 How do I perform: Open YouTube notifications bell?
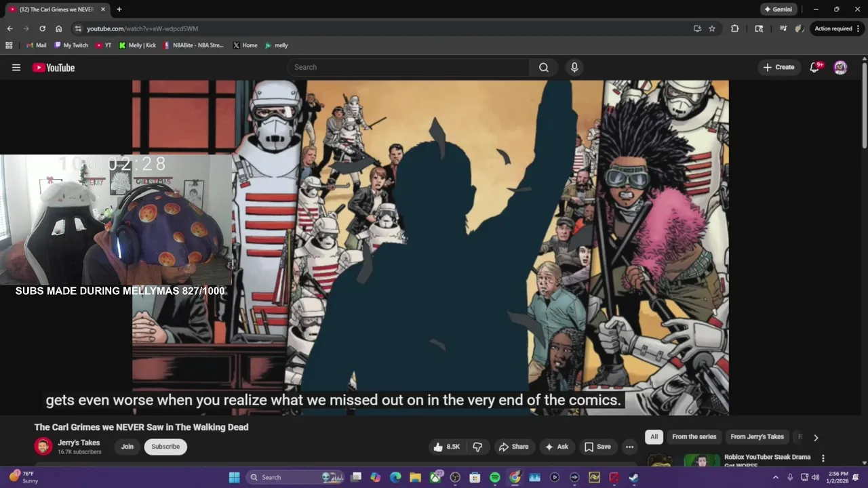[x=815, y=67]
